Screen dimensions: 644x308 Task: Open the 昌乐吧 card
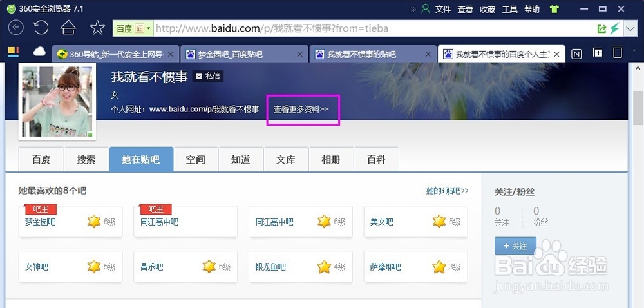point(185,267)
